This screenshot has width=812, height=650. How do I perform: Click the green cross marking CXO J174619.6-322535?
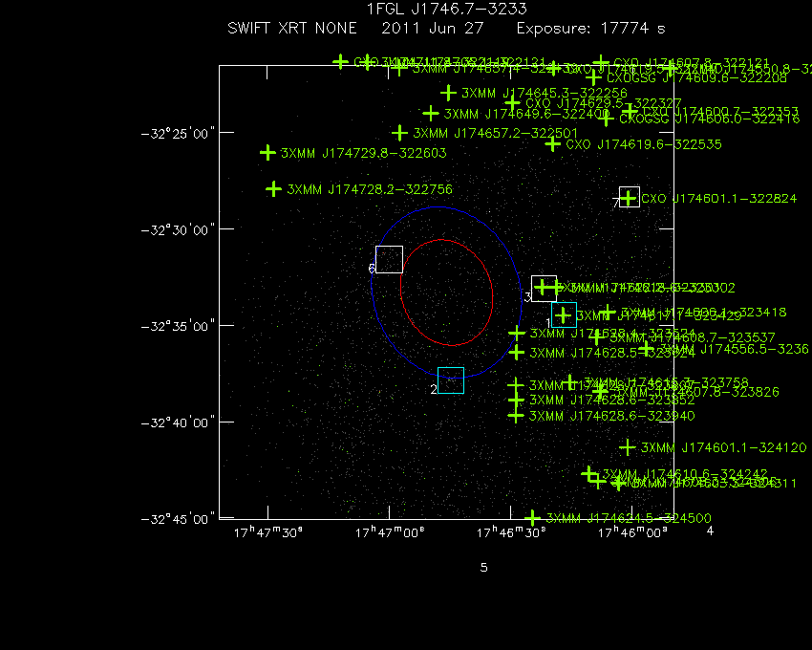tap(552, 144)
